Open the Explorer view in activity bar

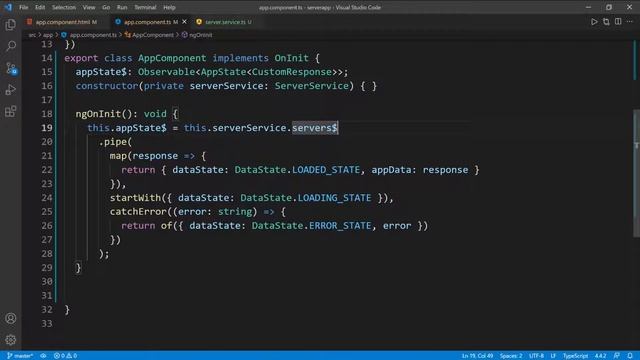pos(11,25)
